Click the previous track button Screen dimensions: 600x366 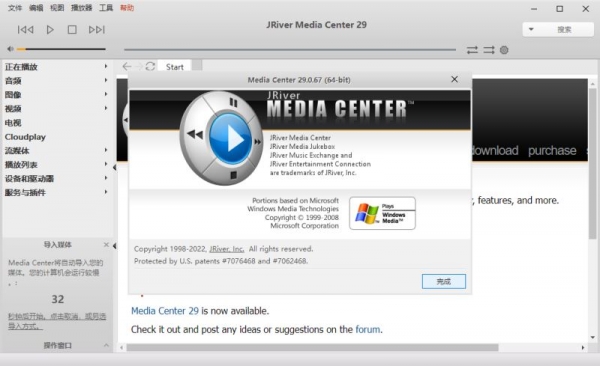pyautogui.click(x=26, y=29)
